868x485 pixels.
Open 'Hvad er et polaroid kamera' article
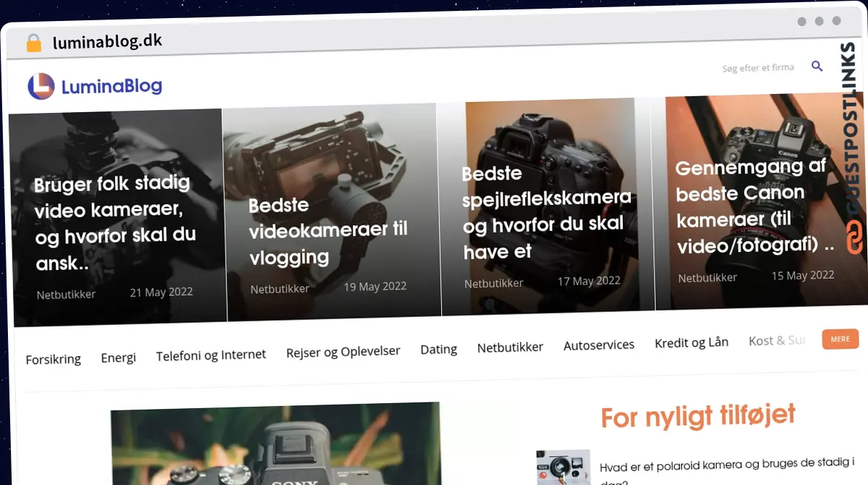tap(727, 469)
